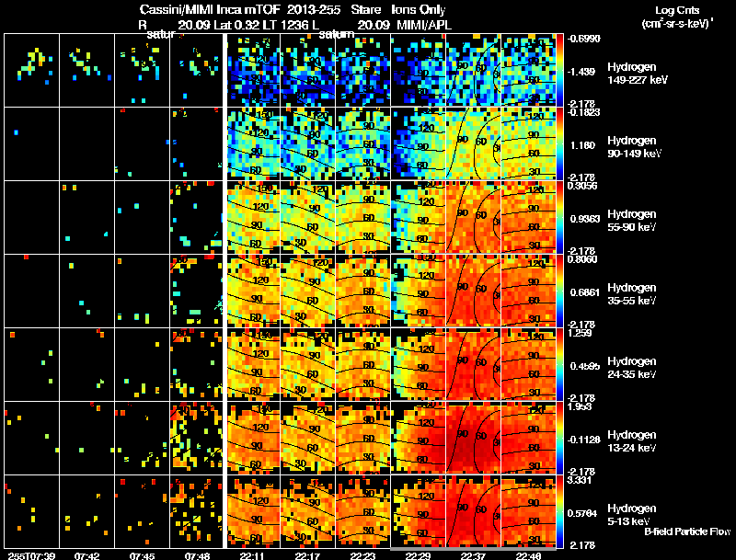Image resolution: width=736 pixels, height=560 pixels.
Task: Click the 3.331 color scale value
Action: point(580,480)
